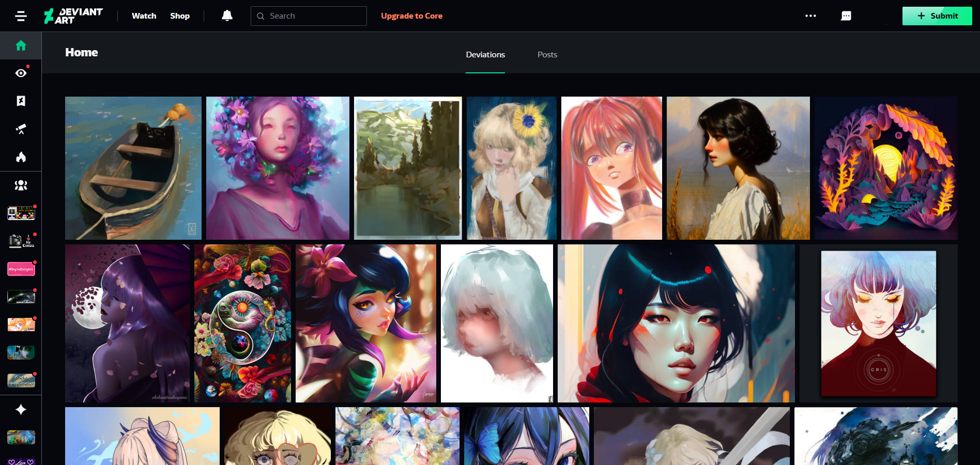The height and width of the screenshot is (465, 980).
Task: Select the Home icon in sidebar
Action: click(21, 45)
